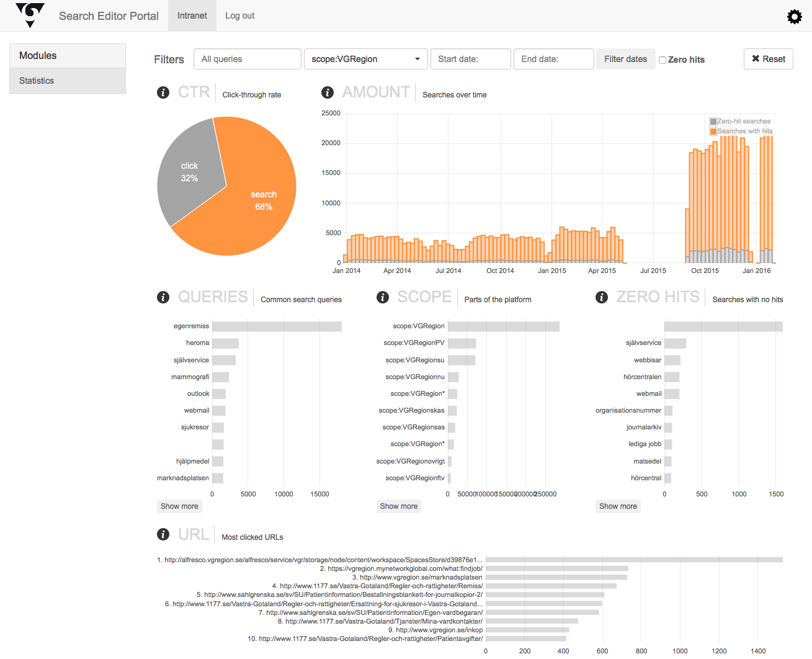
Task: Expand Show more under Scope chart
Action: pos(398,506)
